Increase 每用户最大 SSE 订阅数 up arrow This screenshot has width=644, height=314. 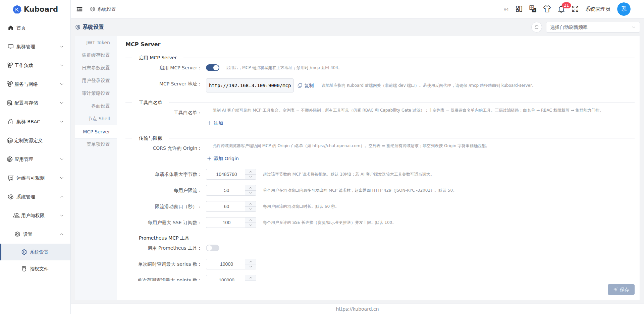(x=251, y=220)
